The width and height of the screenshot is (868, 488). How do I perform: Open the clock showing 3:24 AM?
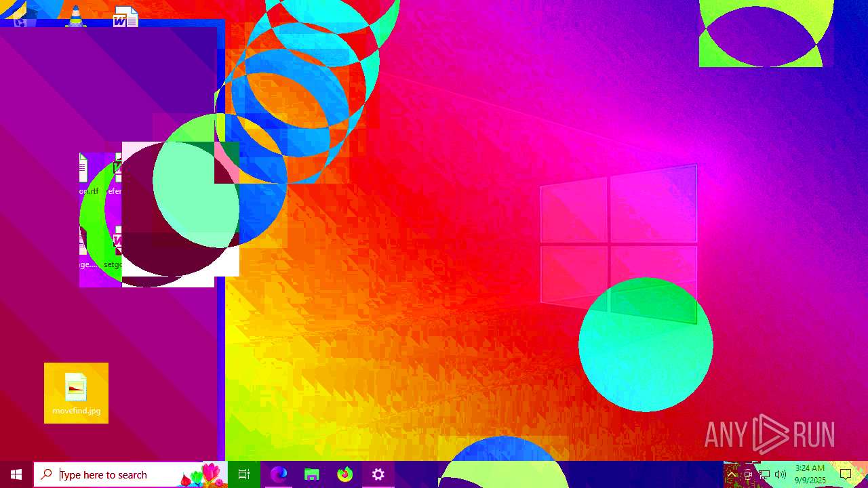tap(810, 474)
